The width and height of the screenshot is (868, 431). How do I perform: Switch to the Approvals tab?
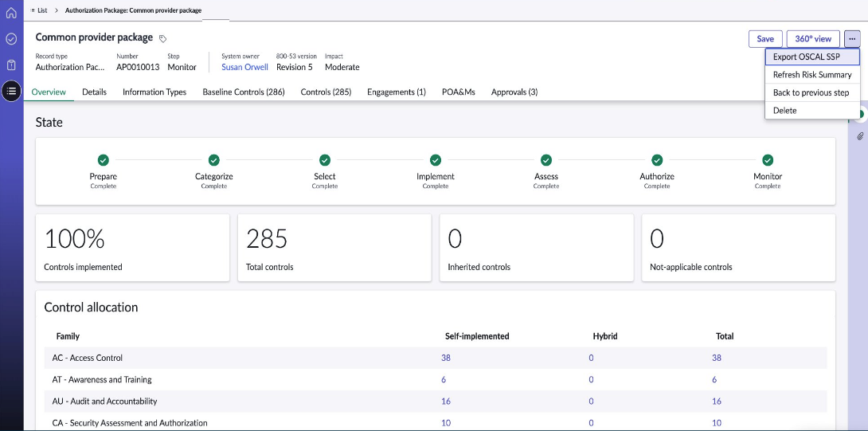(x=514, y=92)
